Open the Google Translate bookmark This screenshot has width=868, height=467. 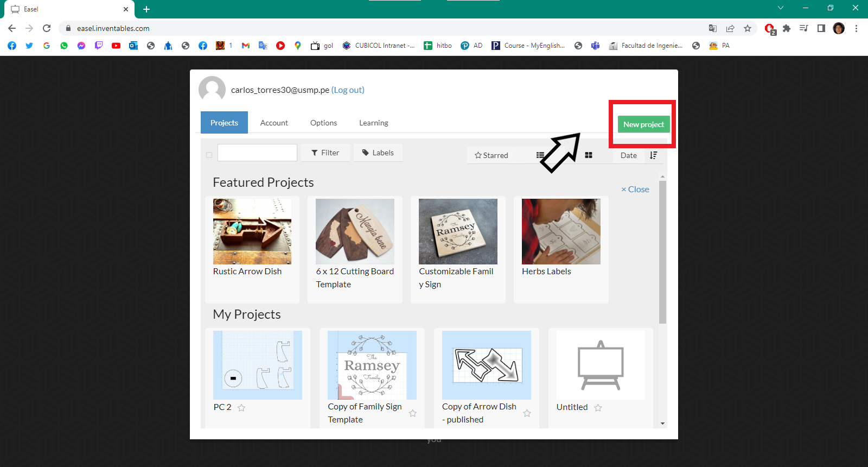[263, 46]
